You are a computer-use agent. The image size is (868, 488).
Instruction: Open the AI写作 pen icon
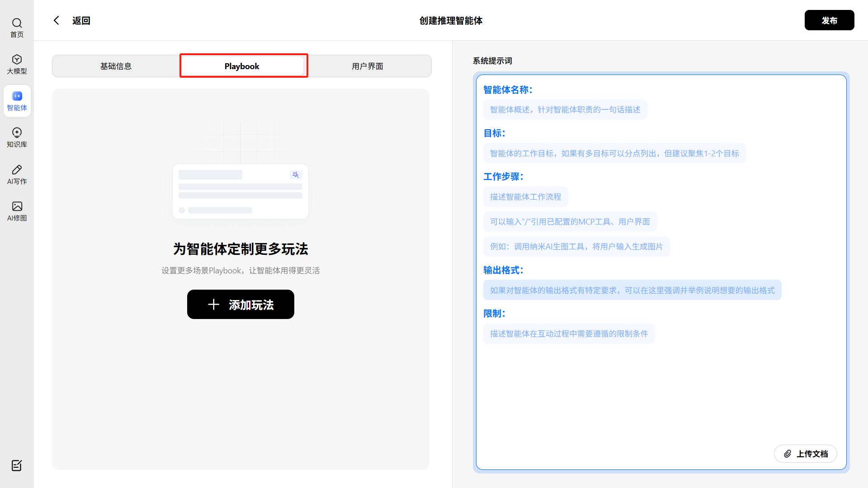17,170
